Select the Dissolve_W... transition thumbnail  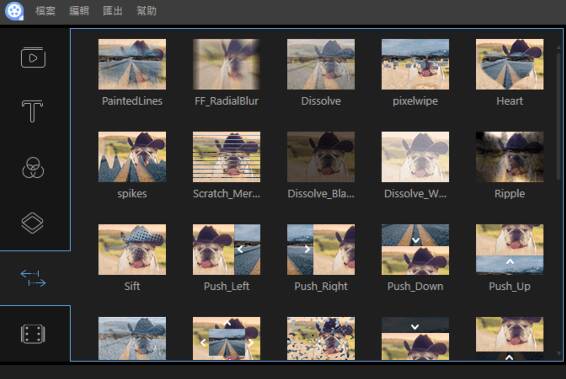[x=415, y=157]
